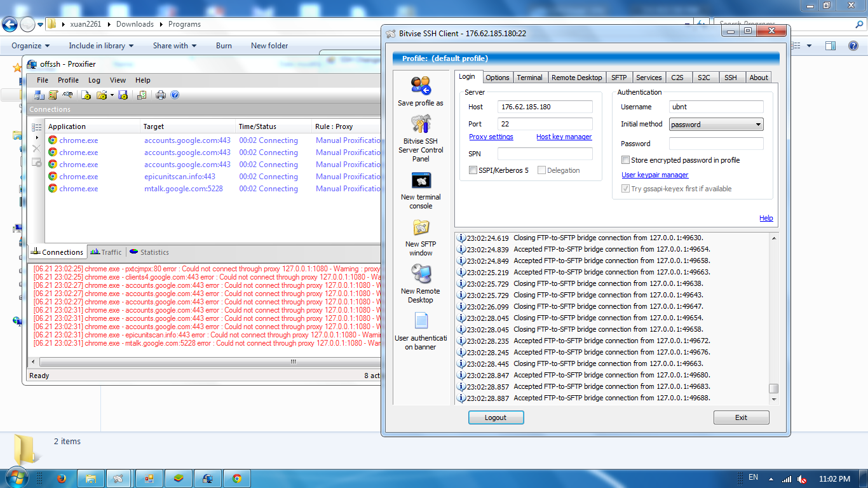Click the Save profile as icon in Bitvise
The height and width of the screenshot is (488, 868).
point(421,91)
